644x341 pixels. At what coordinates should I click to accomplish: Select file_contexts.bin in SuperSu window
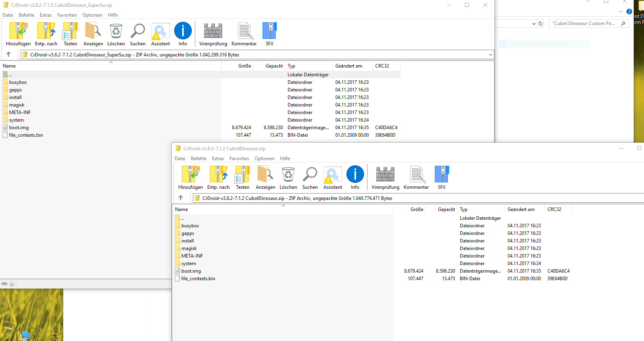click(x=26, y=135)
